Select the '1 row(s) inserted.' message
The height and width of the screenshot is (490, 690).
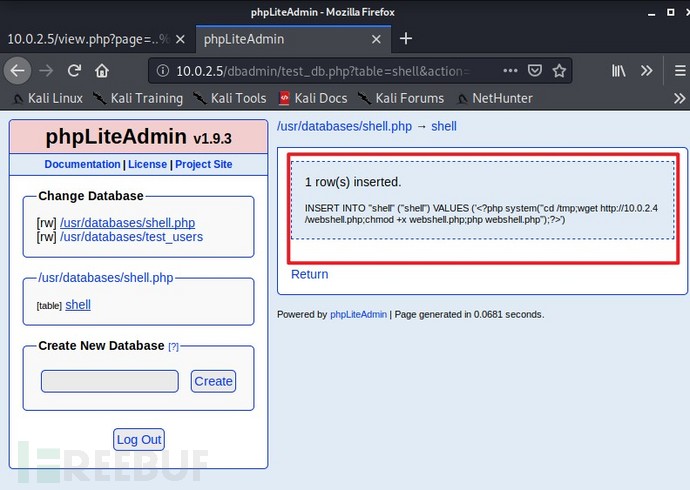click(x=353, y=182)
